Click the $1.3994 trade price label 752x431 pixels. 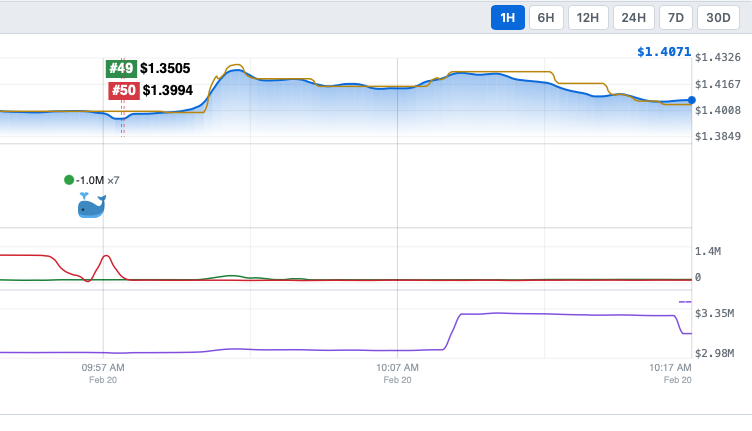click(x=168, y=90)
